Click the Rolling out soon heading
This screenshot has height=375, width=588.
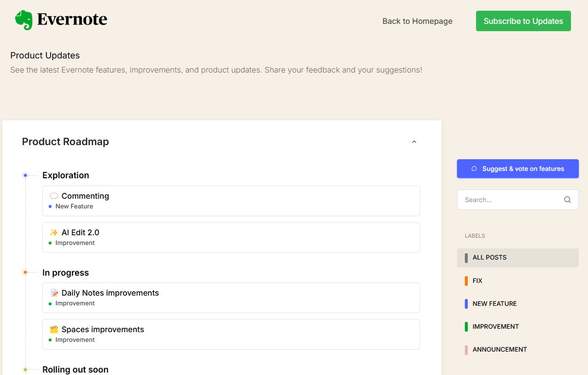(75, 370)
